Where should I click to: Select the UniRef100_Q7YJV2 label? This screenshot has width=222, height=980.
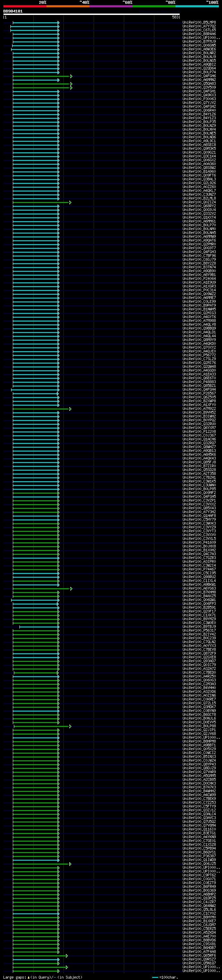pos(199,103)
